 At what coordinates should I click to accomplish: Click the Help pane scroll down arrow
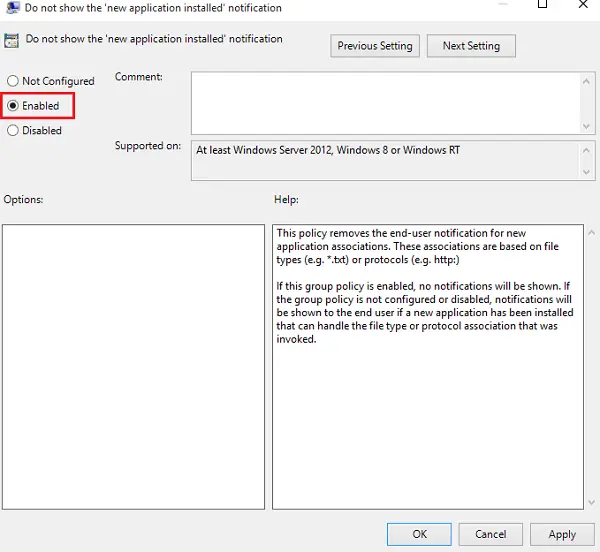tap(592, 502)
